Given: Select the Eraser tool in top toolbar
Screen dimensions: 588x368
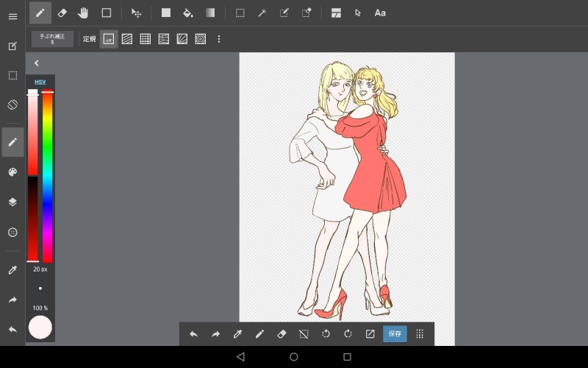Looking at the screenshot, I should [62, 13].
